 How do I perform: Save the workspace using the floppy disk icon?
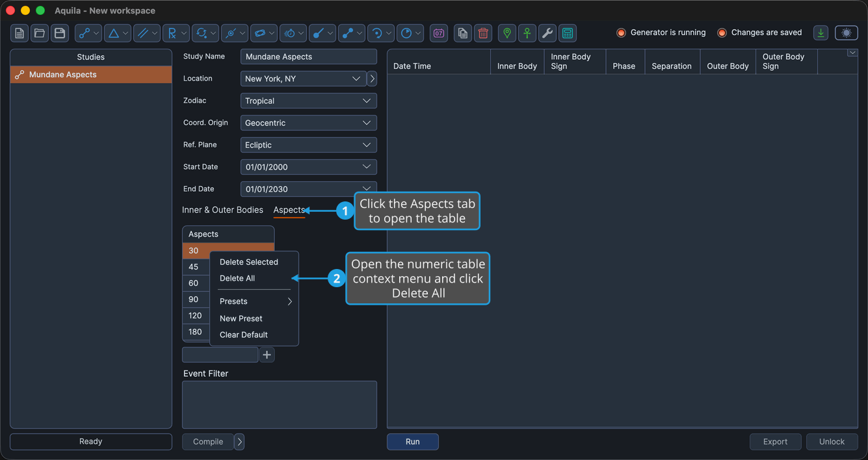pos(60,33)
